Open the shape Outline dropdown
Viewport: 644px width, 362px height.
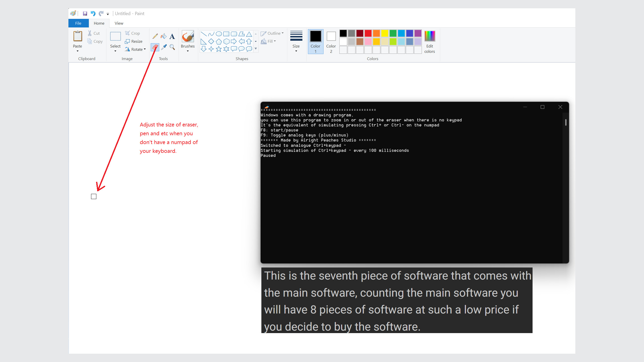pyautogui.click(x=272, y=33)
